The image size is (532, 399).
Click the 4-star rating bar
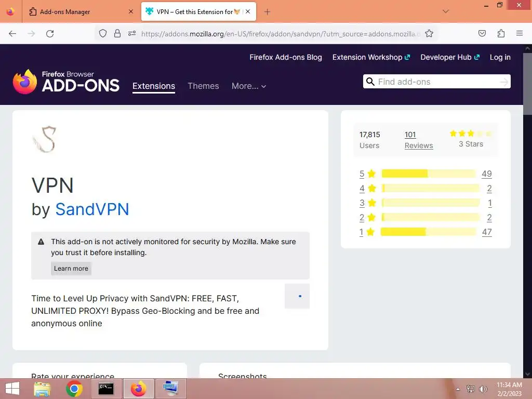431,188
